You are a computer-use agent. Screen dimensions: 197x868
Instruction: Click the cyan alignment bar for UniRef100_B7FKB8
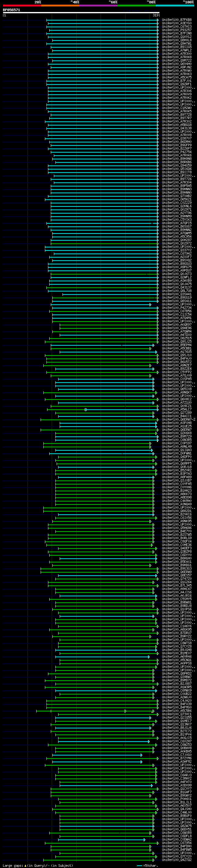pos(103,20)
